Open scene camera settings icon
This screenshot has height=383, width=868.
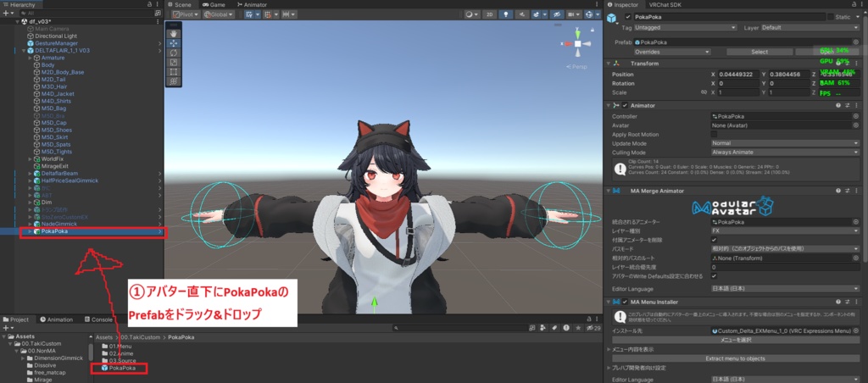[572, 14]
